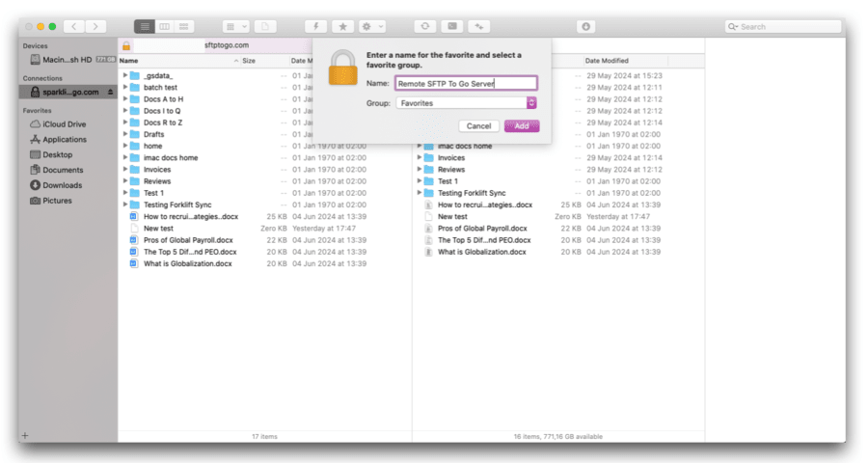The height and width of the screenshot is (463, 868).
Task: Open Applications in sidebar
Action: tap(65, 140)
